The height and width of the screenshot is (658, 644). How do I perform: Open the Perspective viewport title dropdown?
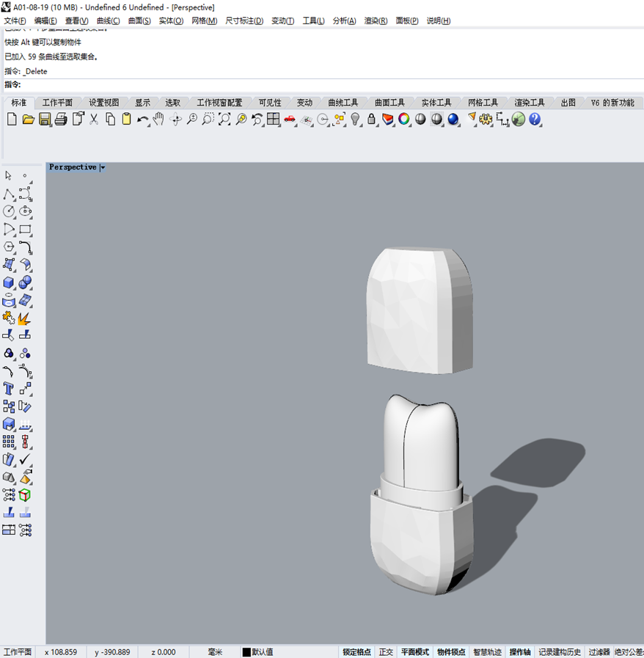pyautogui.click(x=103, y=167)
